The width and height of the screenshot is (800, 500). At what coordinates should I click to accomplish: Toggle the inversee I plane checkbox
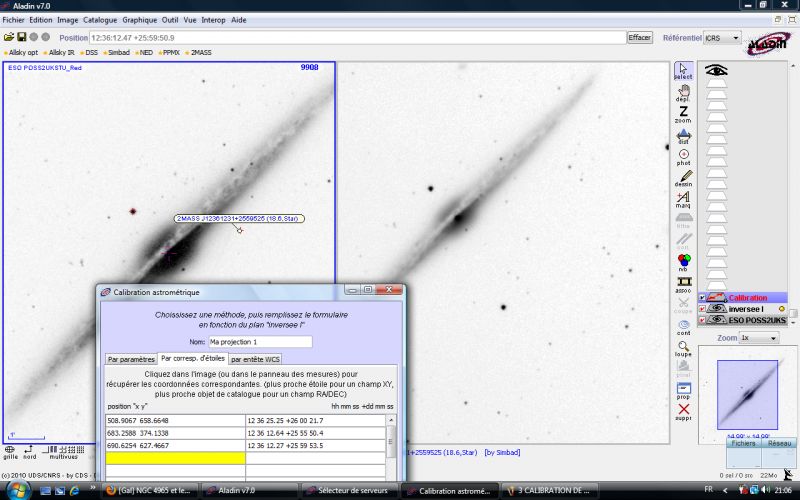coord(702,309)
